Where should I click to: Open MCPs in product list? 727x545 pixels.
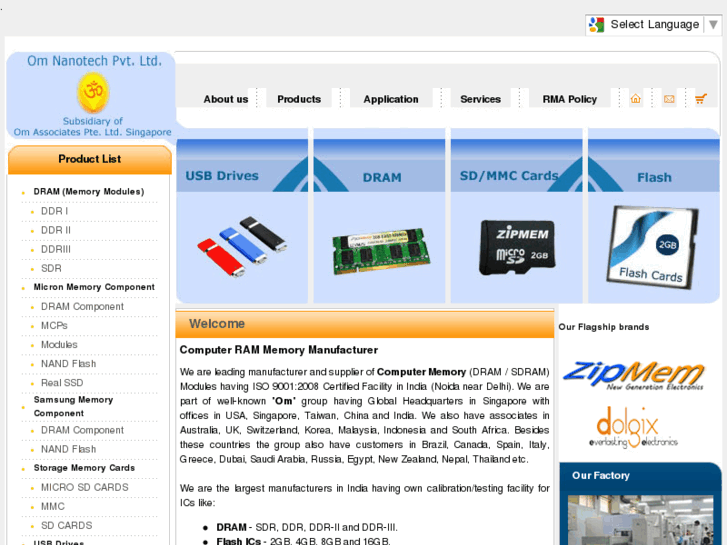click(x=54, y=326)
